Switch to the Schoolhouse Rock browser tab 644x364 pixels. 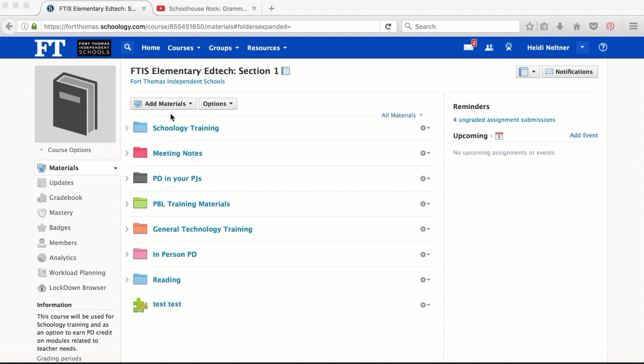207,8
